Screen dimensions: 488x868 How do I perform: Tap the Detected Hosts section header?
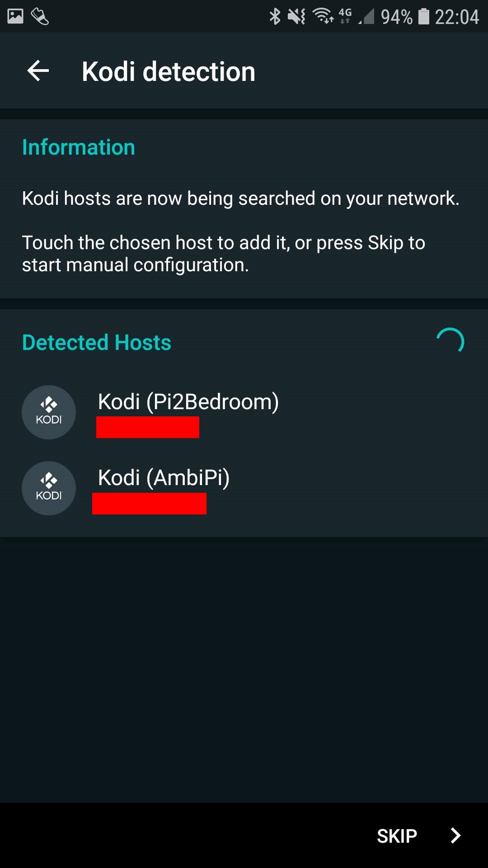(x=96, y=342)
